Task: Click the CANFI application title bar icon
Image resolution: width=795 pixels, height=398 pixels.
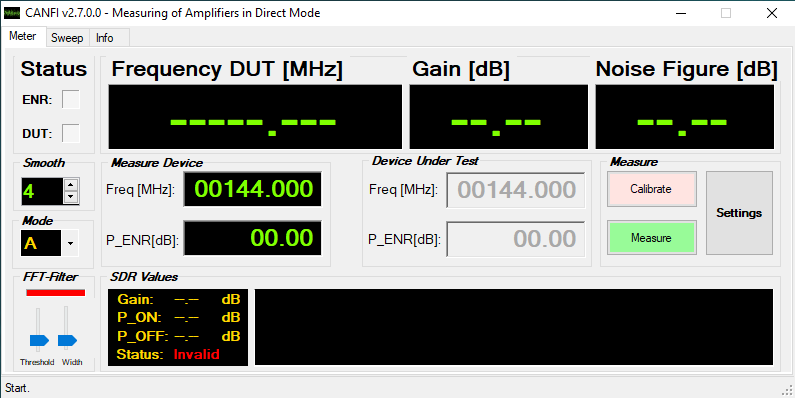Action: pyautogui.click(x=12, y=13)
